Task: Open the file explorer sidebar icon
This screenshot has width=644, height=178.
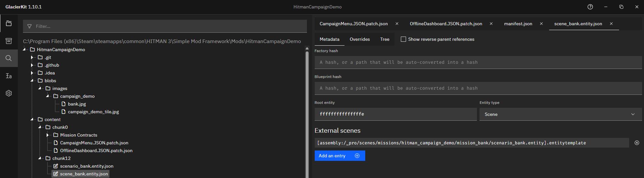Action: (9, 23)
